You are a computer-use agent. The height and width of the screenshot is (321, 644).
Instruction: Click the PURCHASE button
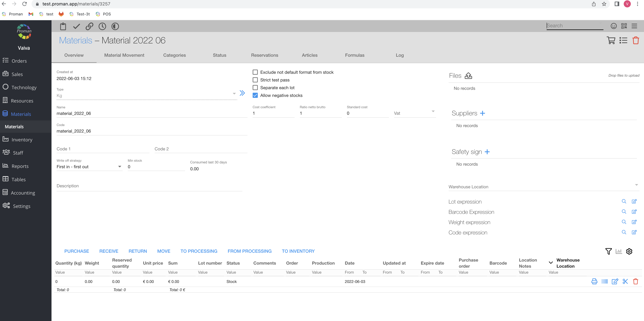[x=76, y=251]
